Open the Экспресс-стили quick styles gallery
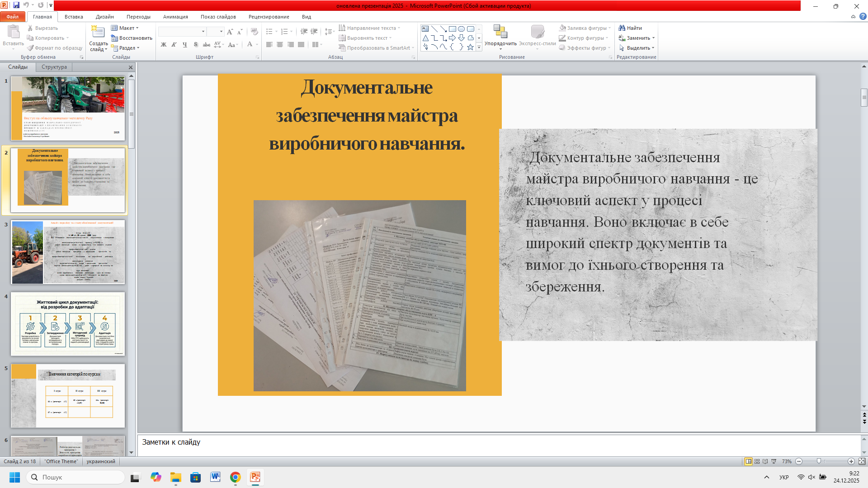This screenshot has width=868, height=488. pyautogui.click(x=537, y=32)
